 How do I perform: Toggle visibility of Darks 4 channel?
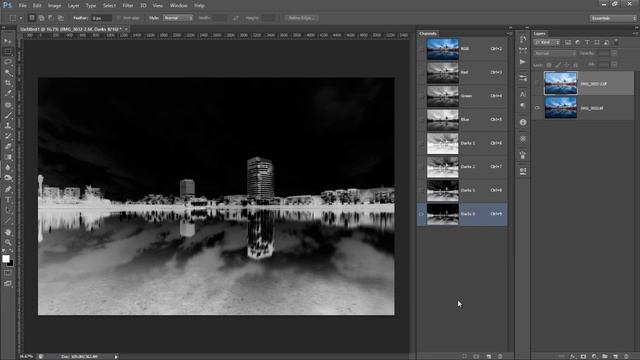(421, 214)
